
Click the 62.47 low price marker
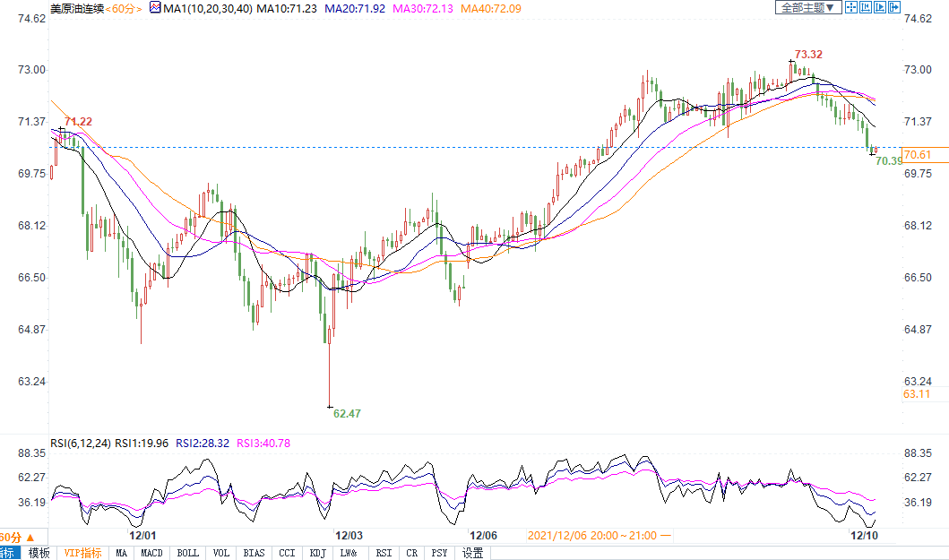(x=347, y=413)
